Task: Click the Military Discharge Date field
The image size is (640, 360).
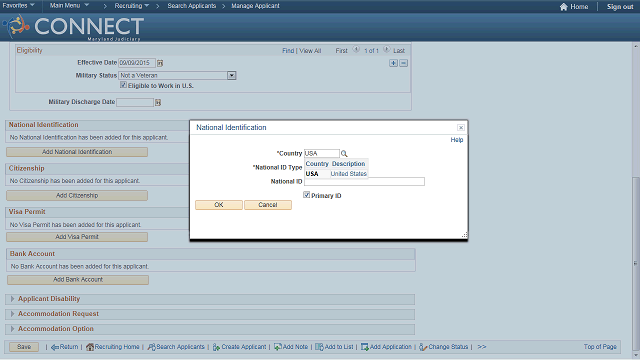Action: click(135, 102)
